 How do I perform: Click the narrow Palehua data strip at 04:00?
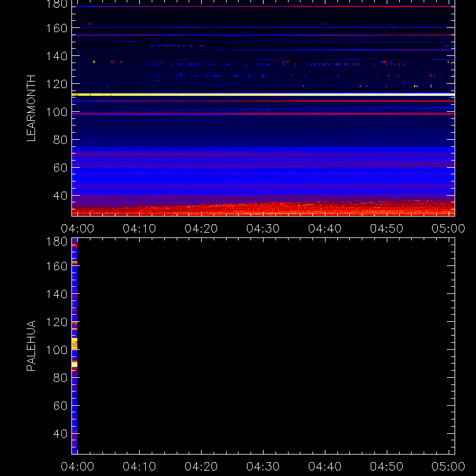[x=75, y=346]
